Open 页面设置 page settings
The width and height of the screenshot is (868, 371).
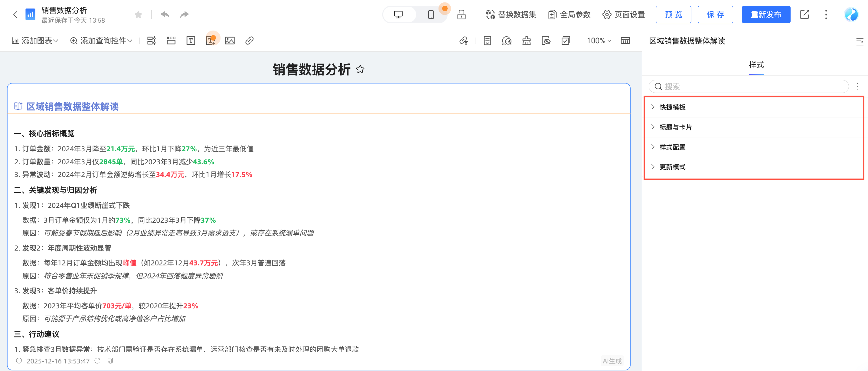(623, 15)
